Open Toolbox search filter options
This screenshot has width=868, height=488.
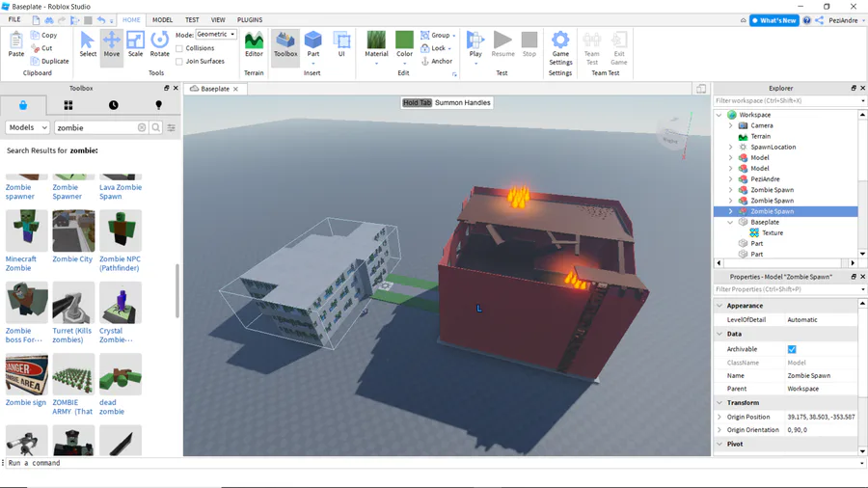click(x=172, y=128)
